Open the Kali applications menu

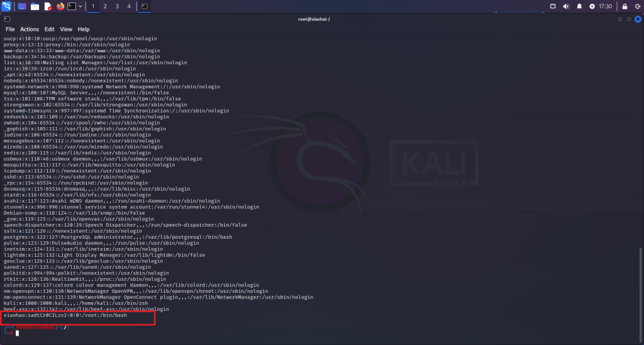click(x=6, y=6)
